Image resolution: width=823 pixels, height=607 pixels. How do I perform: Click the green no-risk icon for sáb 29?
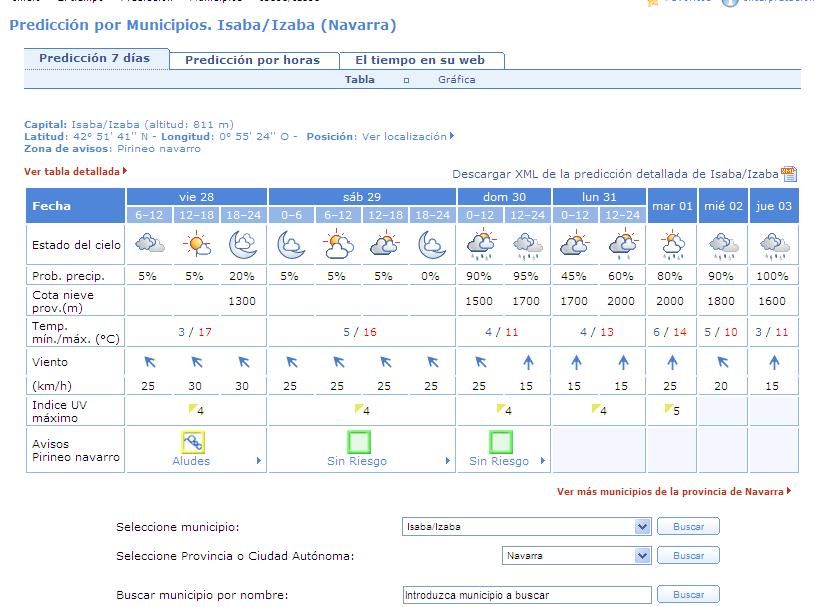(x=359, y=442)
